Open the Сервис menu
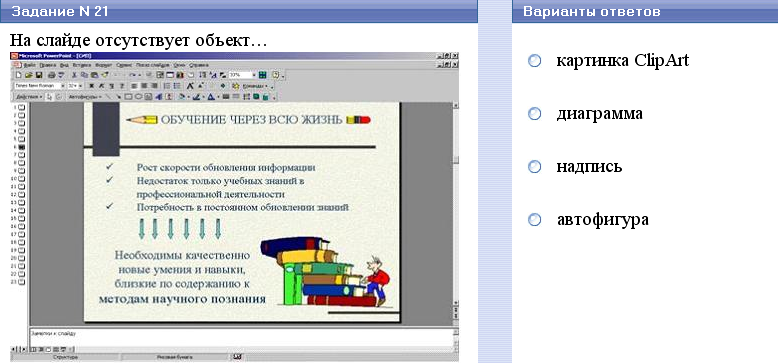Viewport: 778px width, 363px height. pos(124,65)
